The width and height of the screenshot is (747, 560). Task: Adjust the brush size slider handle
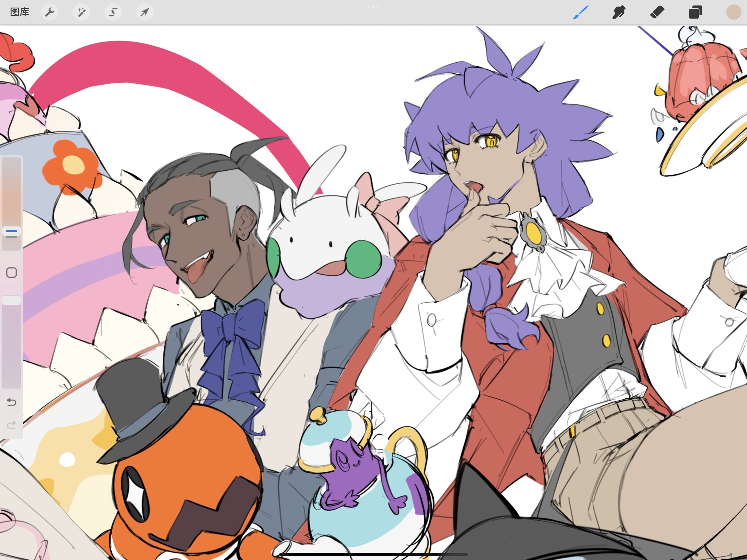12,231
